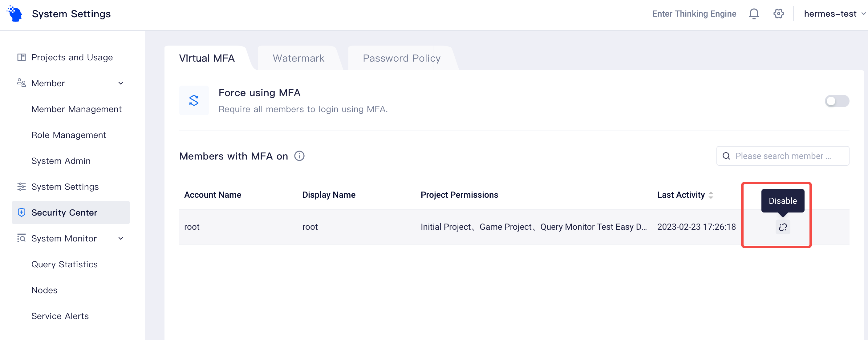The width and height of the screenshot is (868, 340).
Task: Open Member Management page
Action: 76,109
